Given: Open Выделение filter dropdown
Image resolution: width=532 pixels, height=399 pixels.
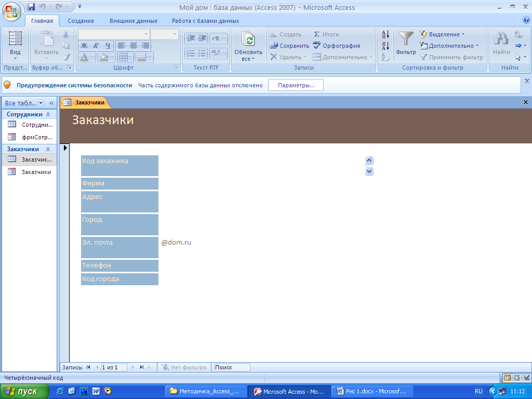Looking at the screenshot, I should pos(443,34).
